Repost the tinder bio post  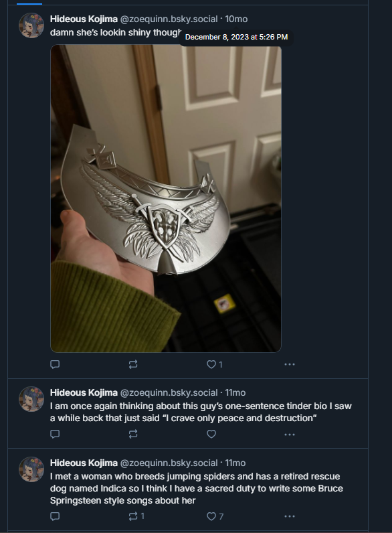tap(133, 434)
